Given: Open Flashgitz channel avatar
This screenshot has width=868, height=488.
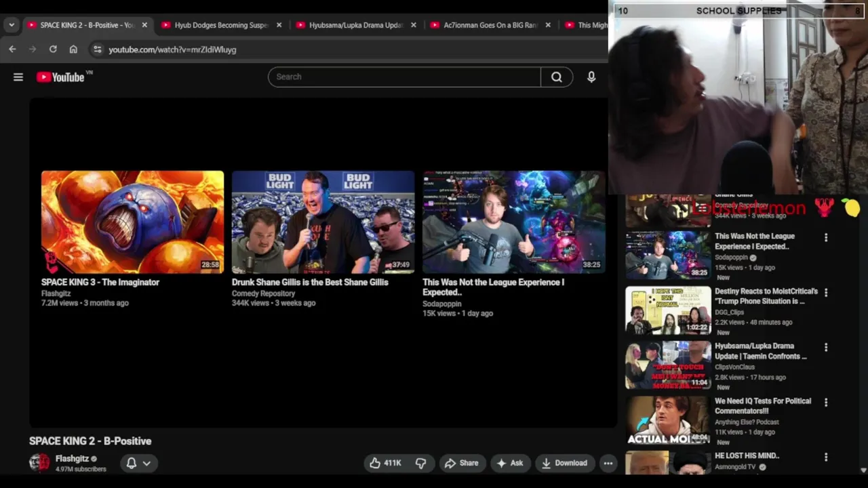Looking at the screenshot, I should tap(39, 463).
